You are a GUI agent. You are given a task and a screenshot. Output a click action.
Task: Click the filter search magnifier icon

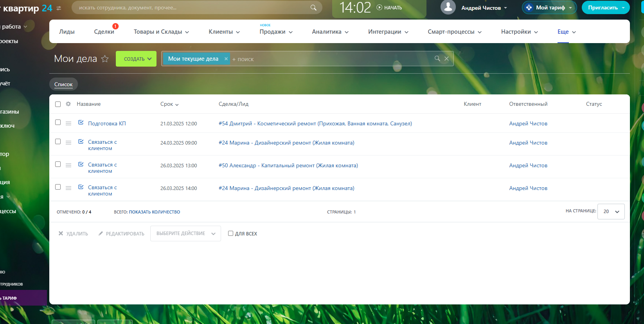437,58
